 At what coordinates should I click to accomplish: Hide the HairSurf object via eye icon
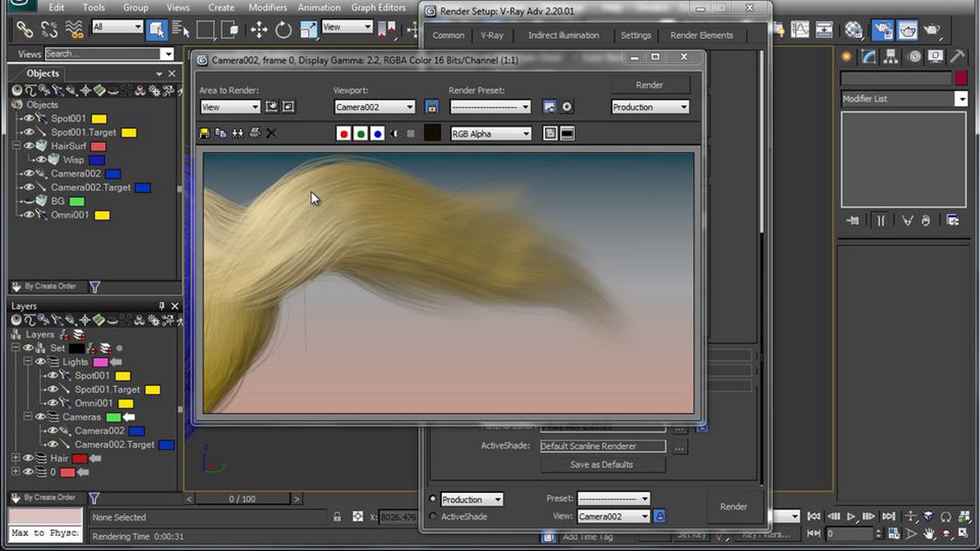click(28, 146)
